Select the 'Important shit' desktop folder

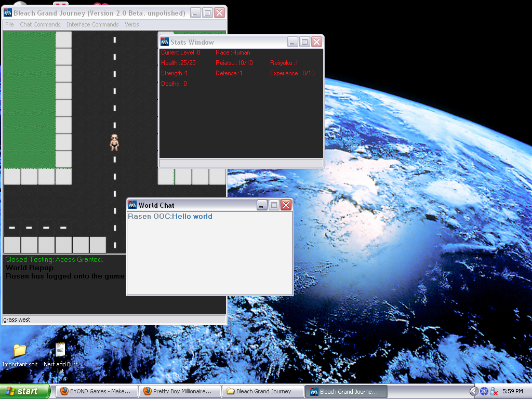(20, 355)
